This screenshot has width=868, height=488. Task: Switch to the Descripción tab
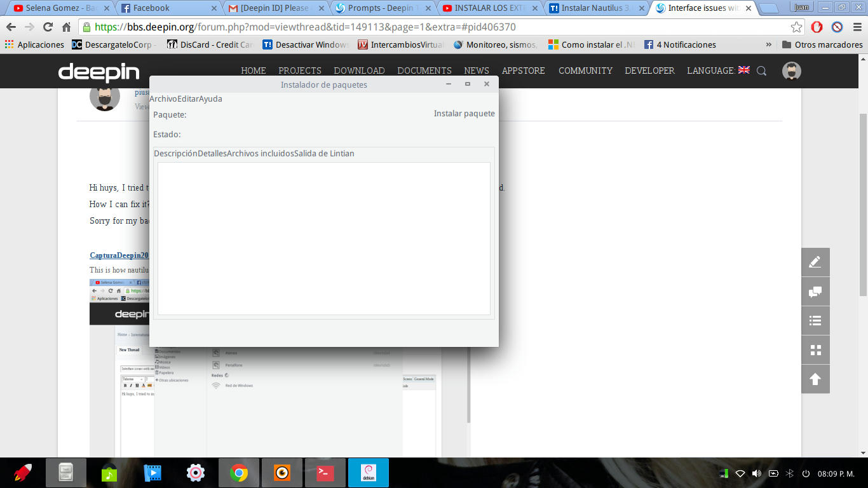[175, 153]
